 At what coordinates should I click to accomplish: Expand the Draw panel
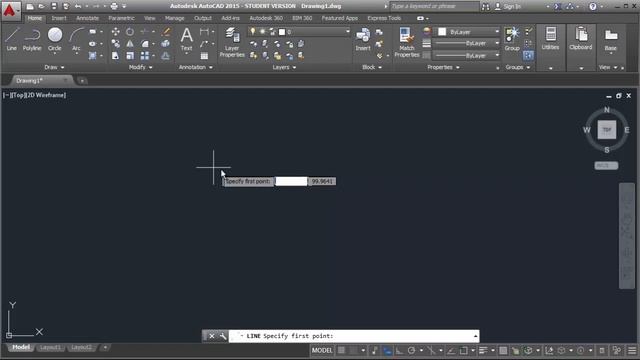point(54,67)
